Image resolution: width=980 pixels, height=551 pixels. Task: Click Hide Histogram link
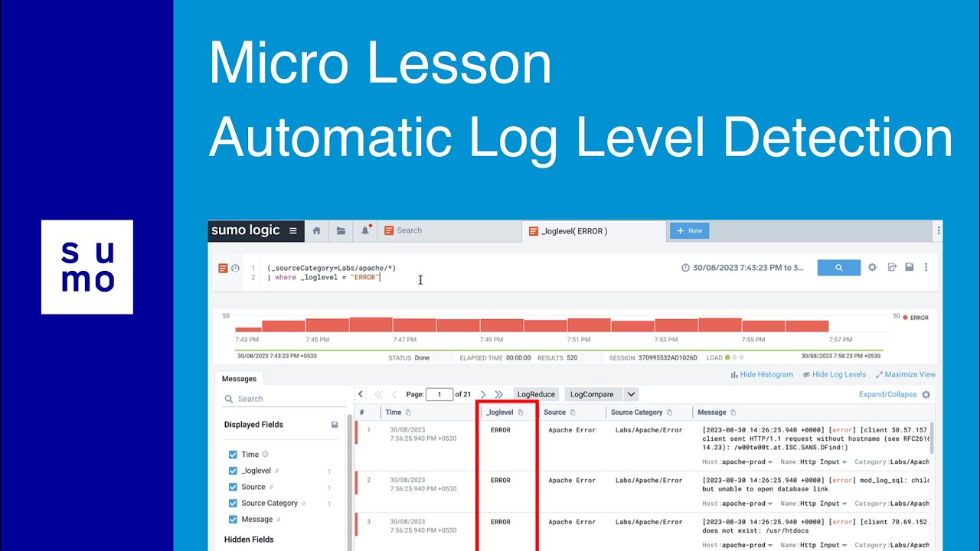[762, 375]
